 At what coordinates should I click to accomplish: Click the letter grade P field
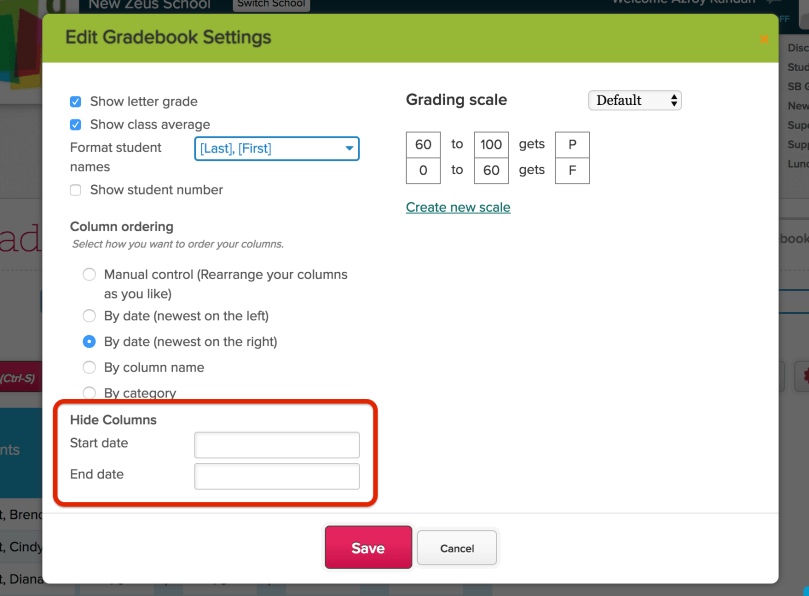(x=572, y=144)
